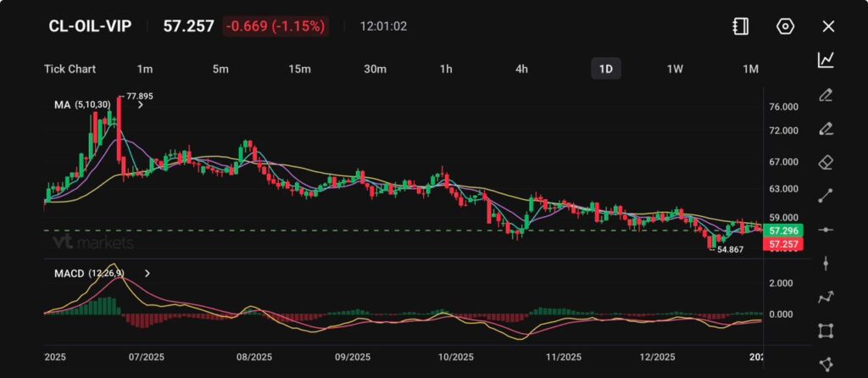This screenshot has height=378, width=868.
Task: Select the eraser tool in sidebar
Action: click(x=826, y=162)
